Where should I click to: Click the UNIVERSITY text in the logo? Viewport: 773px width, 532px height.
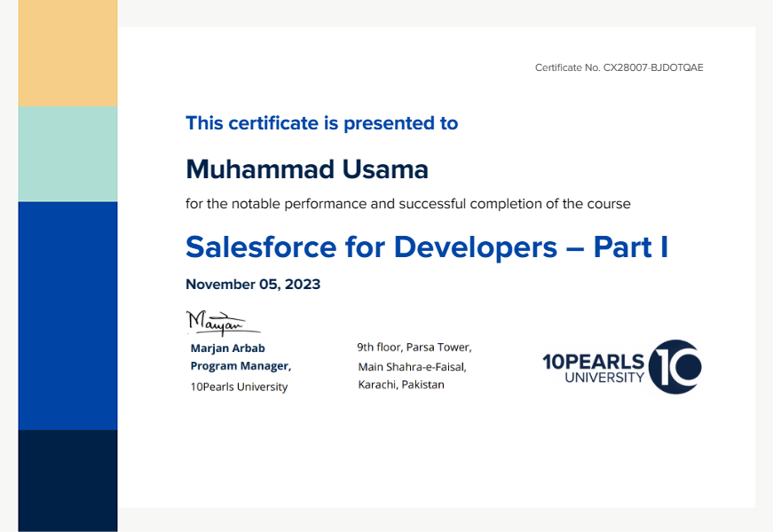(604, 378)
